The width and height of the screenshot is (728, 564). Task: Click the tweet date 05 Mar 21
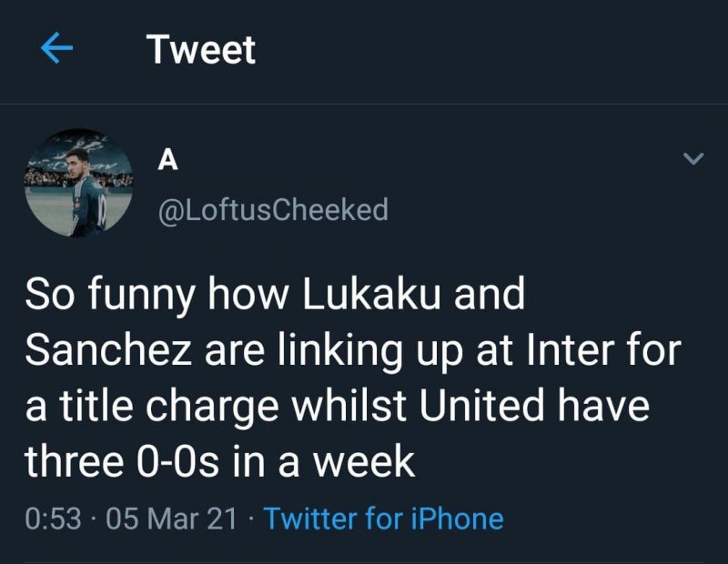click(171, 519)
